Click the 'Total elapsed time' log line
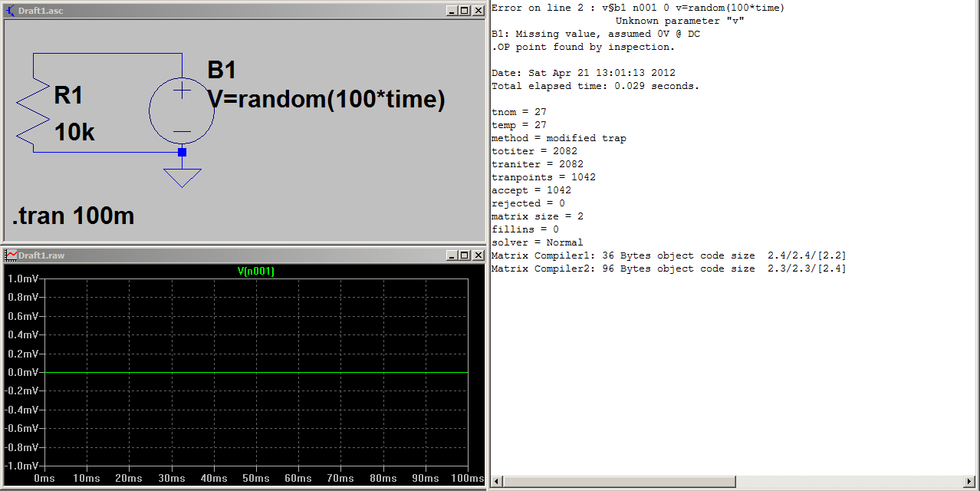 click(596, 86)
